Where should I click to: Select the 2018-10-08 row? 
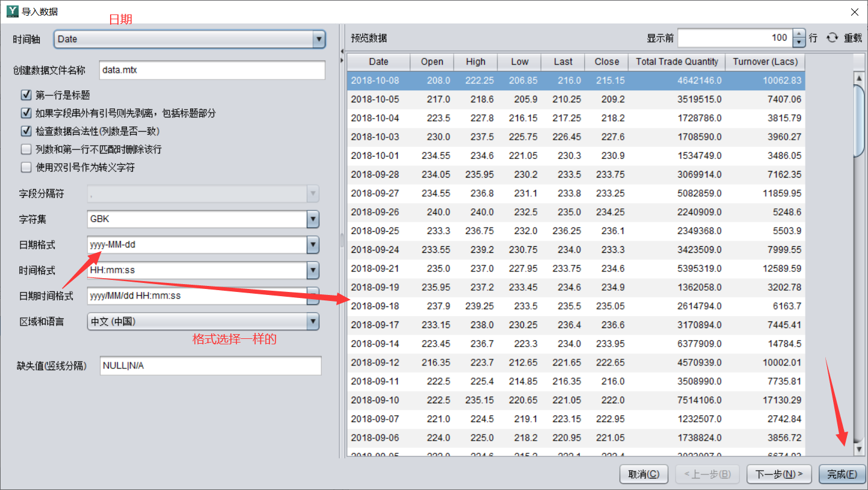576,80
